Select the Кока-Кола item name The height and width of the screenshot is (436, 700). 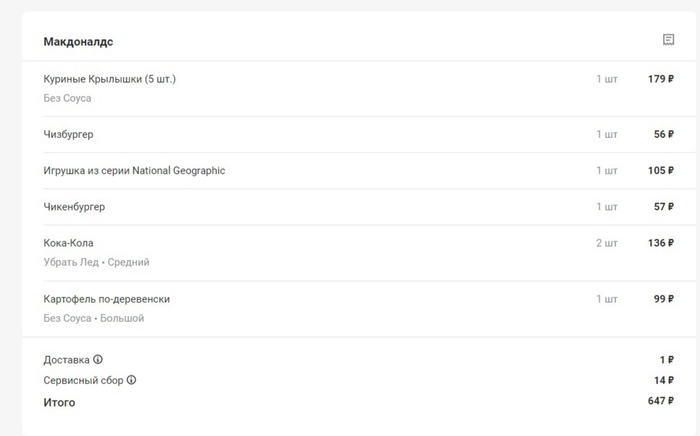click(69, 243)
